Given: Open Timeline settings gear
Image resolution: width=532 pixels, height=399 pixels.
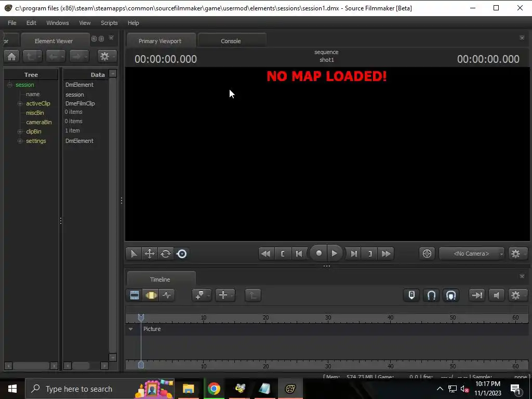Looking at the screenshot, I should pyautogui.click(x=517, y=295).
